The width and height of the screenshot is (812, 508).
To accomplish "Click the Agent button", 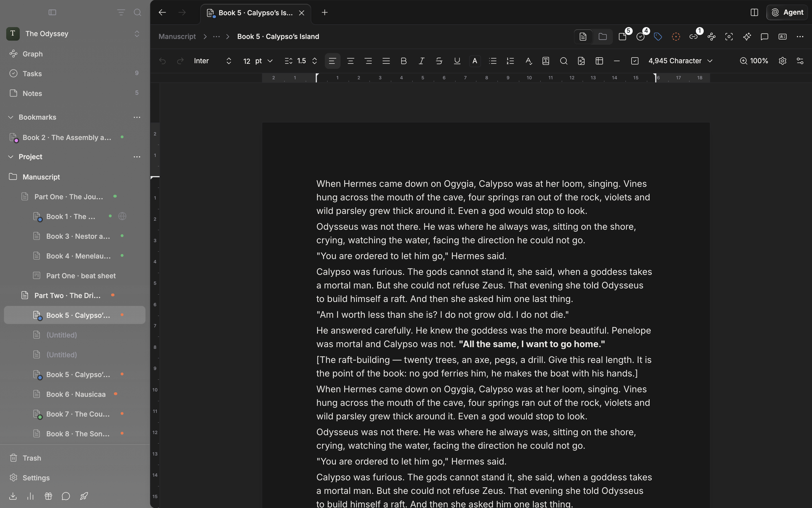I will tap(787, 12).
